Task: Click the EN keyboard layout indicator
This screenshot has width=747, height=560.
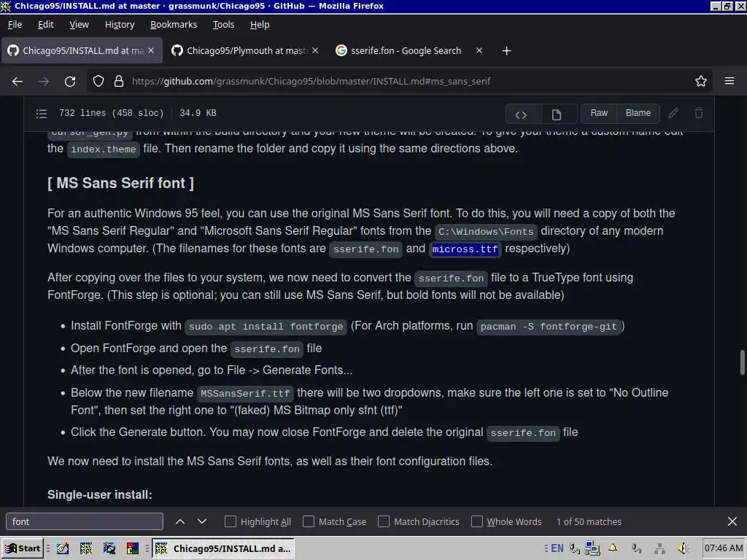Action: tap(557, 548)
